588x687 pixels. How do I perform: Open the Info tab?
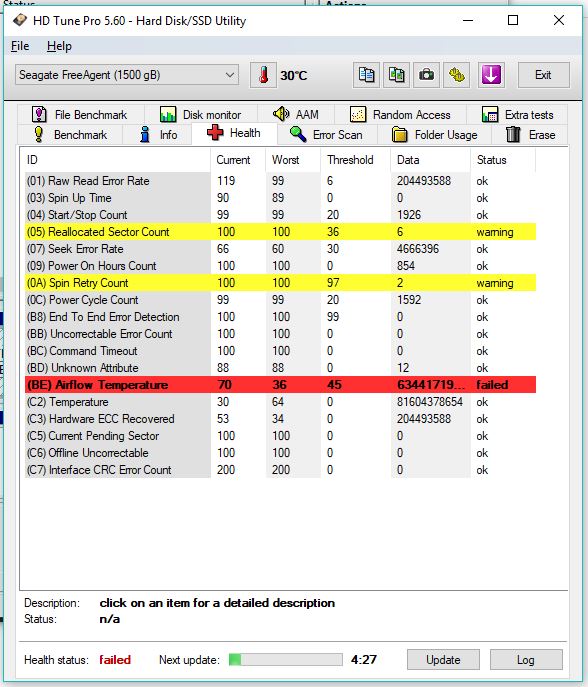click(158, 135)
